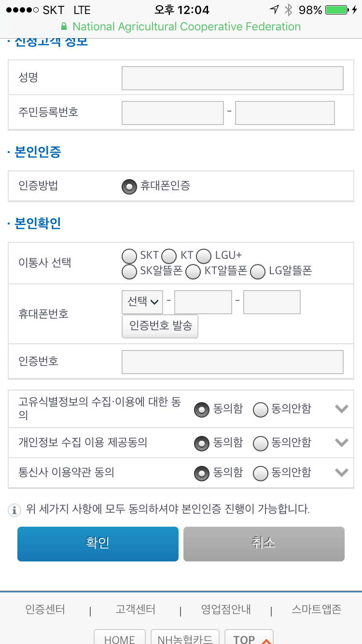Open the 선택 phone prefix dropdown
The width and height of the screenshot is (362, 644).
click(142, 301)
